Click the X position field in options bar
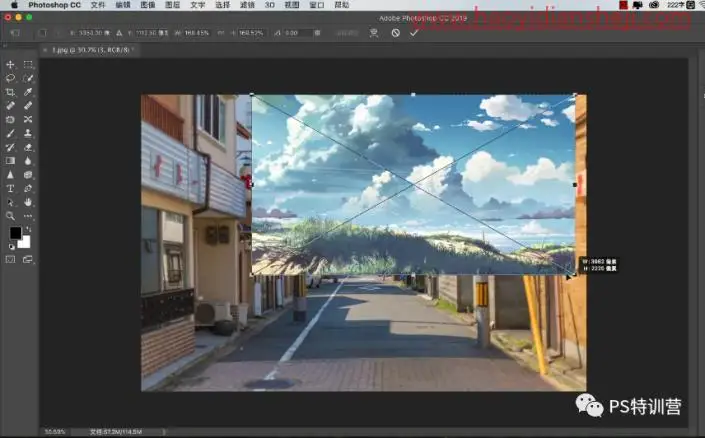705x438 pixels. click(x=94, y=33)
